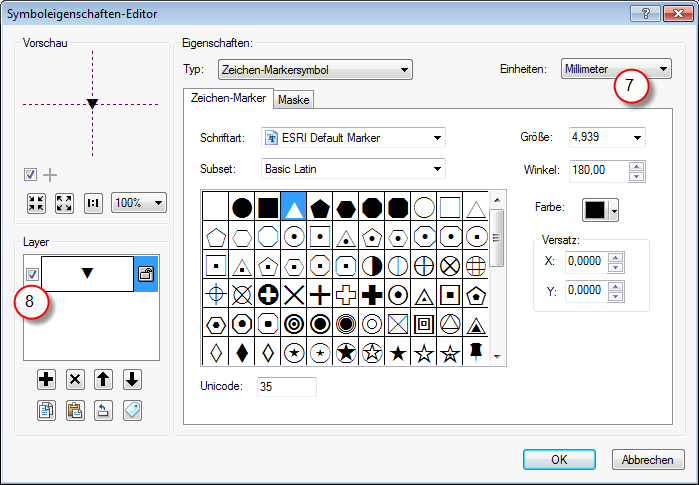Toggle the layer lock icon
Viewport: 699px width, 485px height.
tap(146, 274)
